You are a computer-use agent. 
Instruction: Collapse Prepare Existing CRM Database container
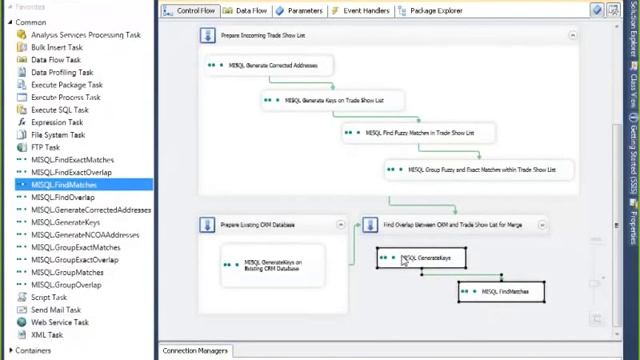coord(340,225)
